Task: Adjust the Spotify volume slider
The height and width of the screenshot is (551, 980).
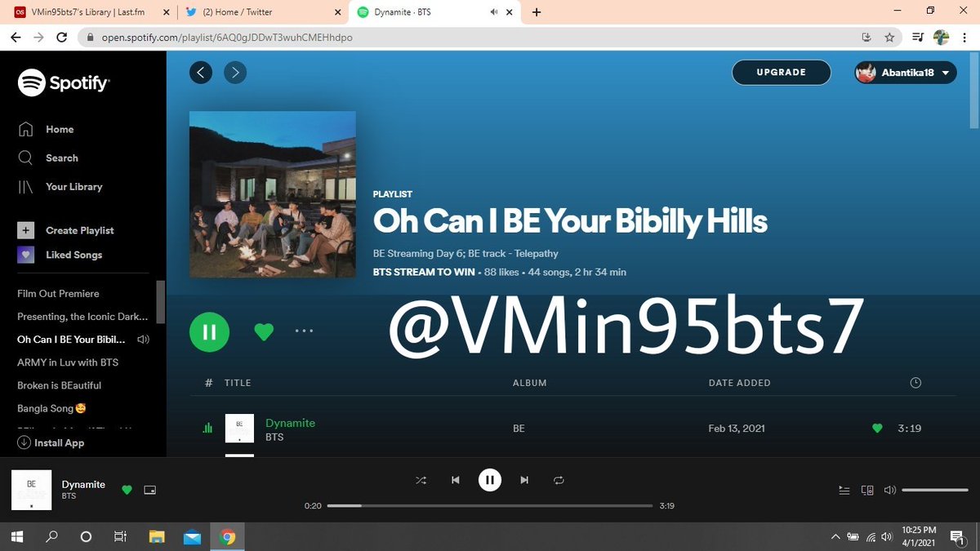Action: [x=935, y=490]
